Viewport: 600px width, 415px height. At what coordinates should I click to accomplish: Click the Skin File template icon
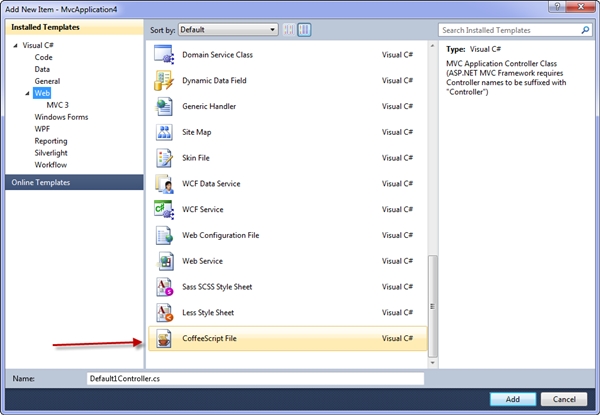pyautogui.click(x=164, y=158)
